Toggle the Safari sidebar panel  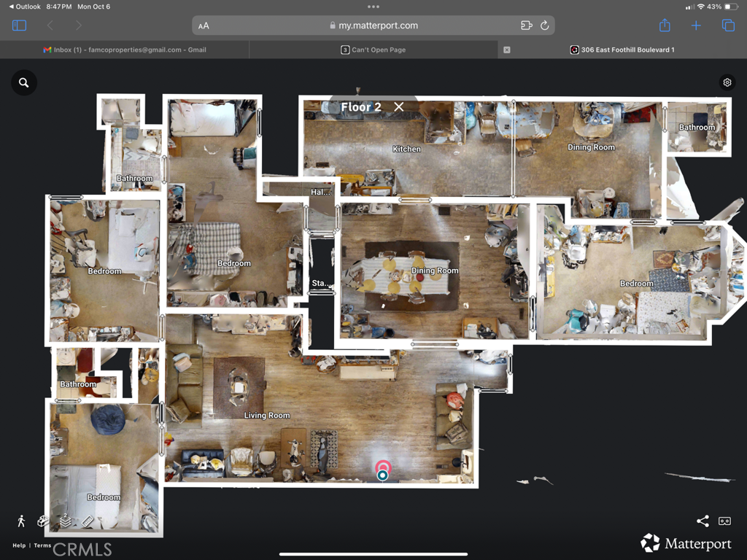tap(19, 25)
